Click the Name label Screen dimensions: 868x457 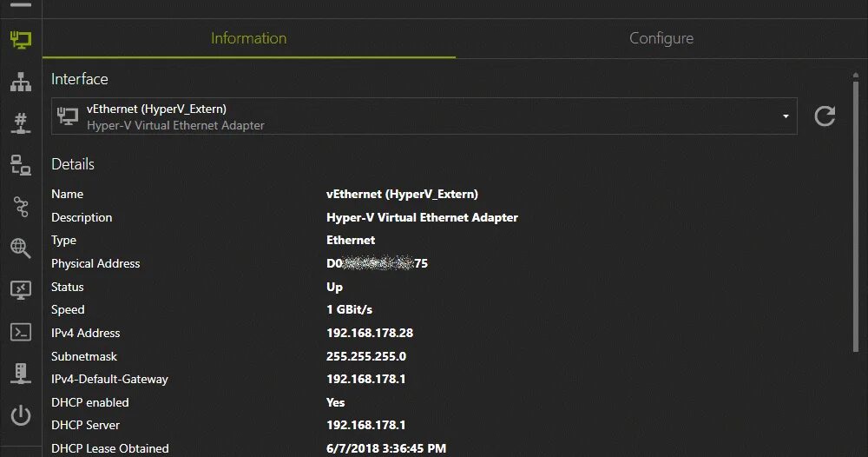[x=68, y=194]
